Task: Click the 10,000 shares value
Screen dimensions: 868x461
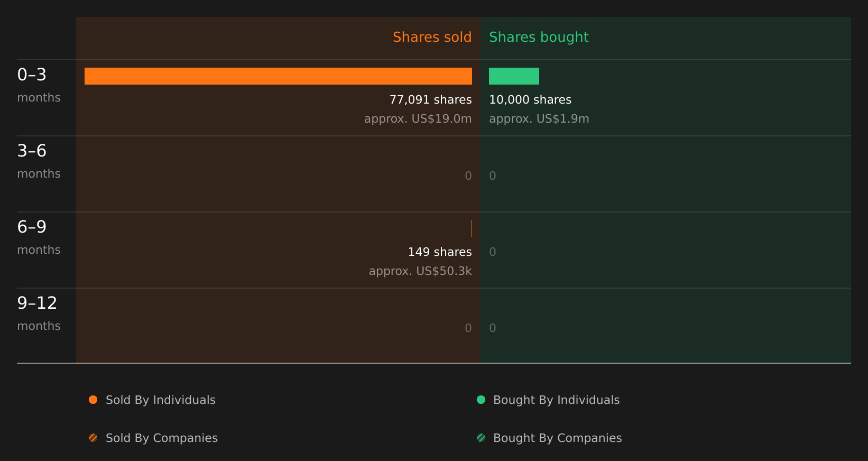Action: [530, 99]
